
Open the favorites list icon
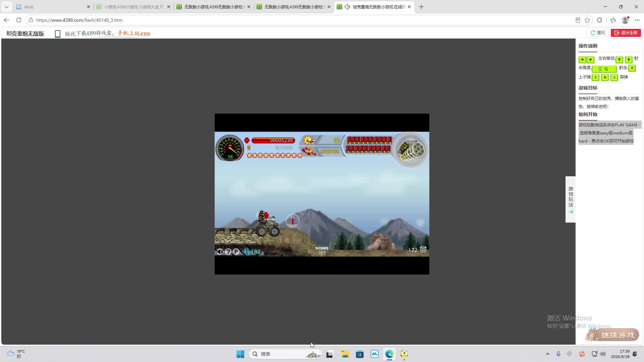[x=613, y=20]
